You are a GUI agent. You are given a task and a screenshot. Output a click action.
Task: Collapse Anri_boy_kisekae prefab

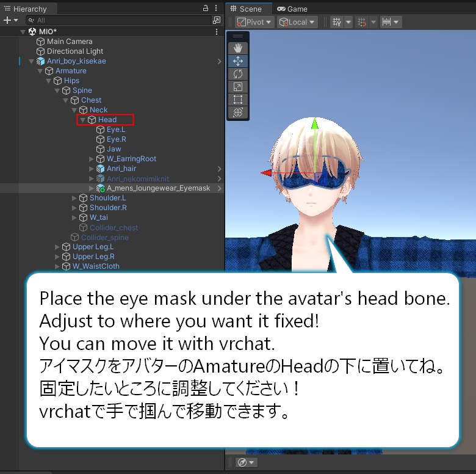(31, 61)
